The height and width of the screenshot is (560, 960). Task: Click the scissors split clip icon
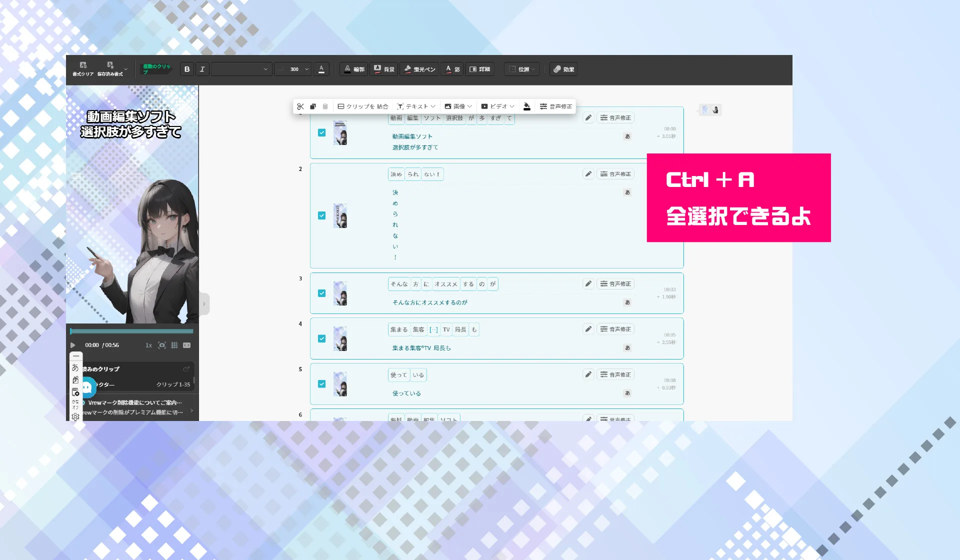[x=300, y=106]
